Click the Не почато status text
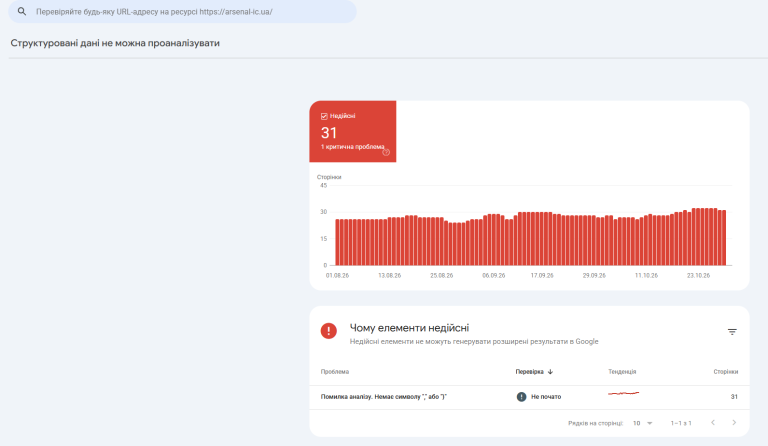The width and height of the screenshot is (768, 446). tap(546, 397)
